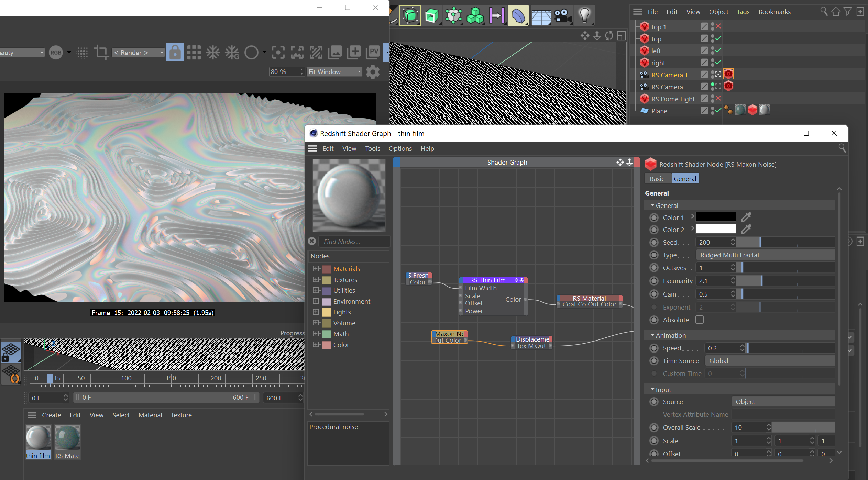Click the search icon in Object Manager
The image size is (868, 480).
point(824,12)
